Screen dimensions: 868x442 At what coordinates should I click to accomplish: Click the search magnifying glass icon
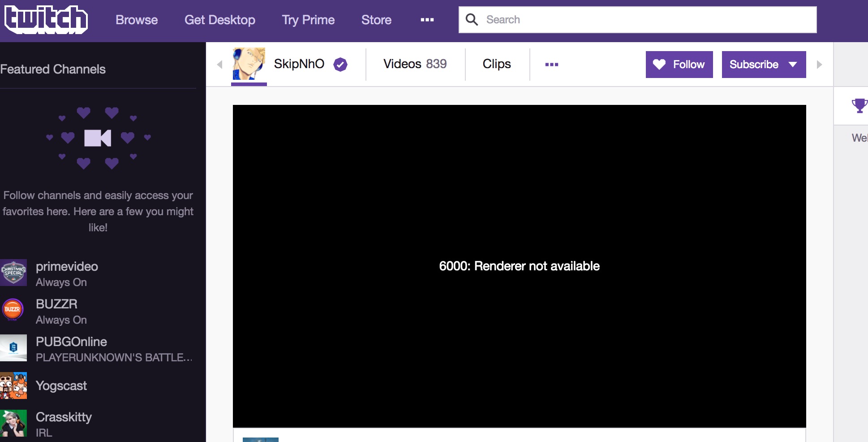pos(472,20)
